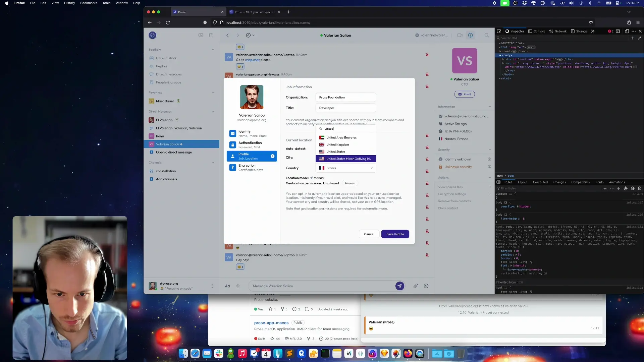
Task: Click the Cancel button in dialog
Action: 369,234
